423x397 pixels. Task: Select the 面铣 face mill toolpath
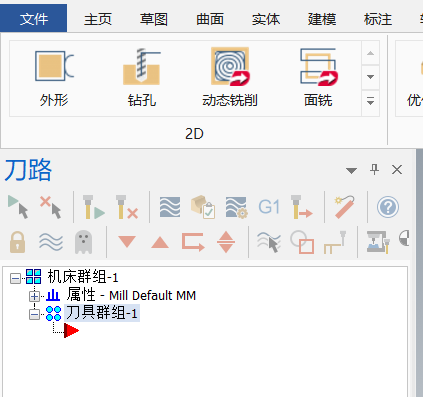[318, 78]
